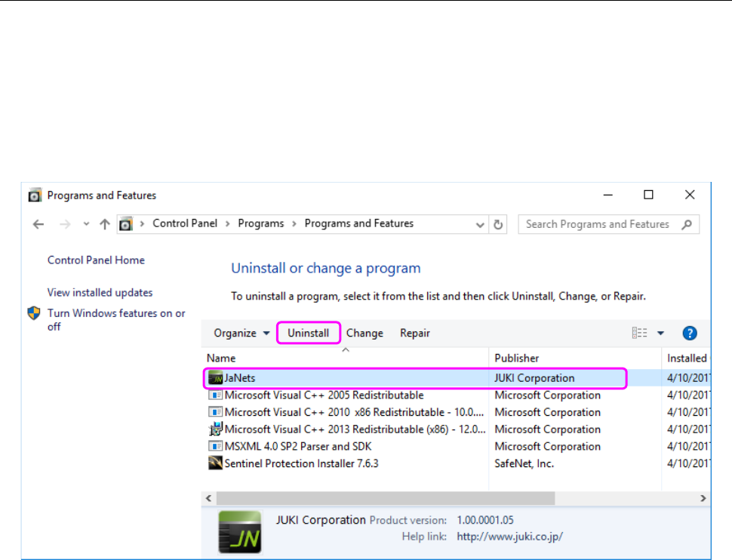The image size is (732, 560).
Task: Click the JUKI Corporation publisher cell
Action: (x=534, y=378)
